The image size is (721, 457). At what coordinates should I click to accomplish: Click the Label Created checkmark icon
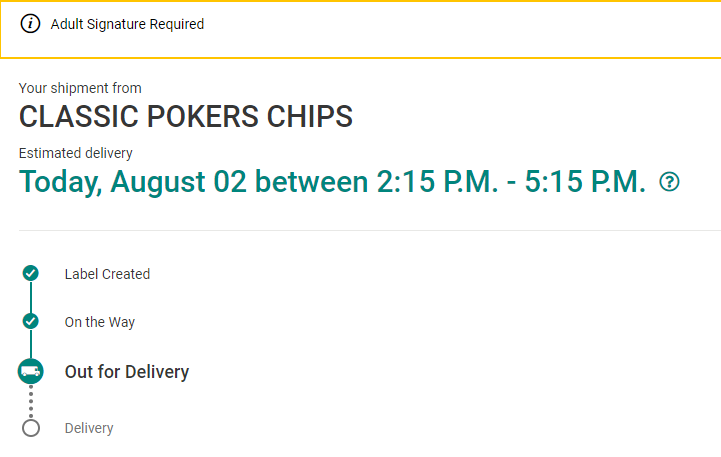(31, 273)
